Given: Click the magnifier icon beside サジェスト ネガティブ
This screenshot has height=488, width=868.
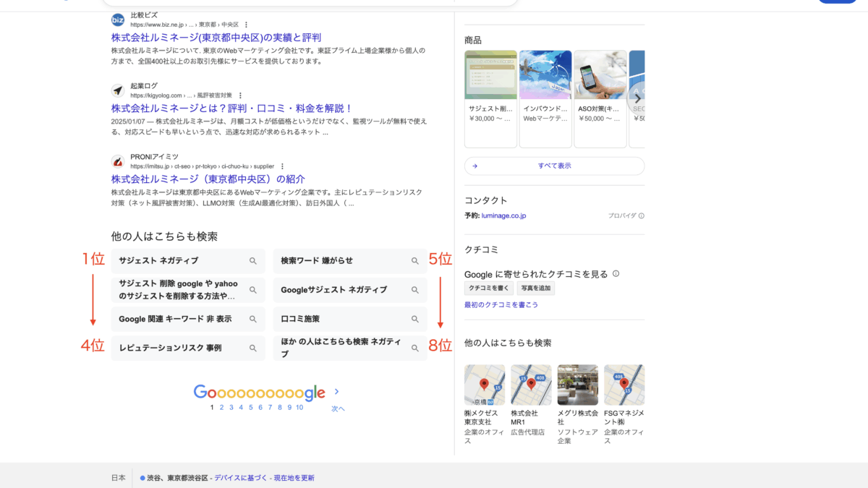Looking at the screenshot, I should [x=252, y=260].
